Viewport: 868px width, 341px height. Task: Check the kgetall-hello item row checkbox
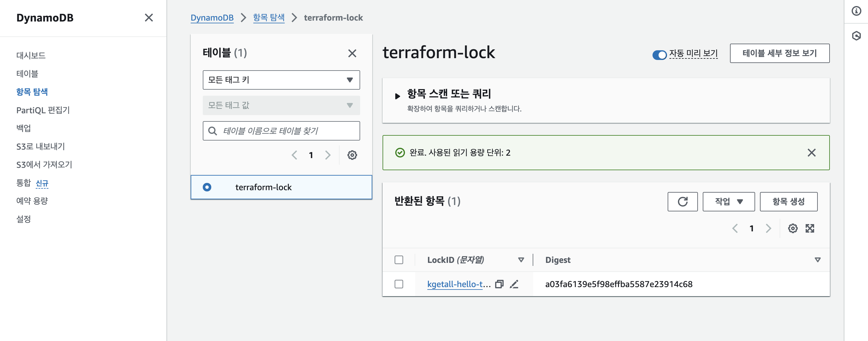399,284
